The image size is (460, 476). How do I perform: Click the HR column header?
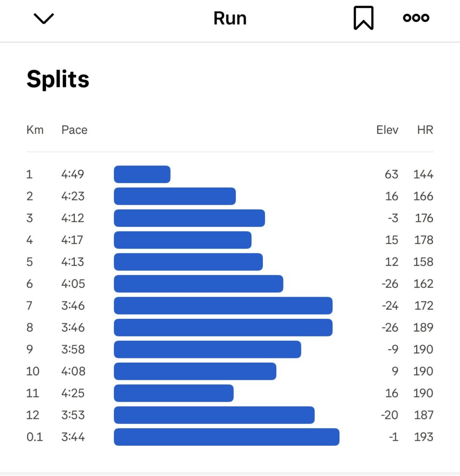click(425, 130)
